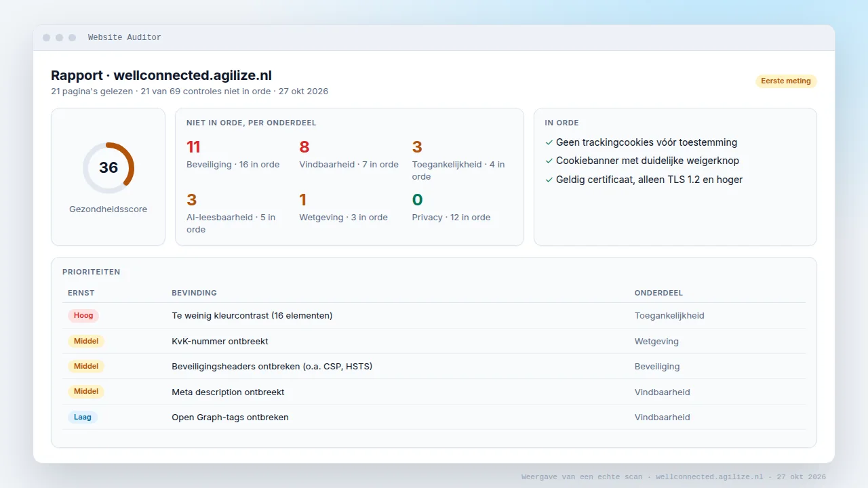This screenshot has width=868, height=488.
Task: Click 'Wetgeving · 3 in orde' label
Action: (x=343, y=218)
